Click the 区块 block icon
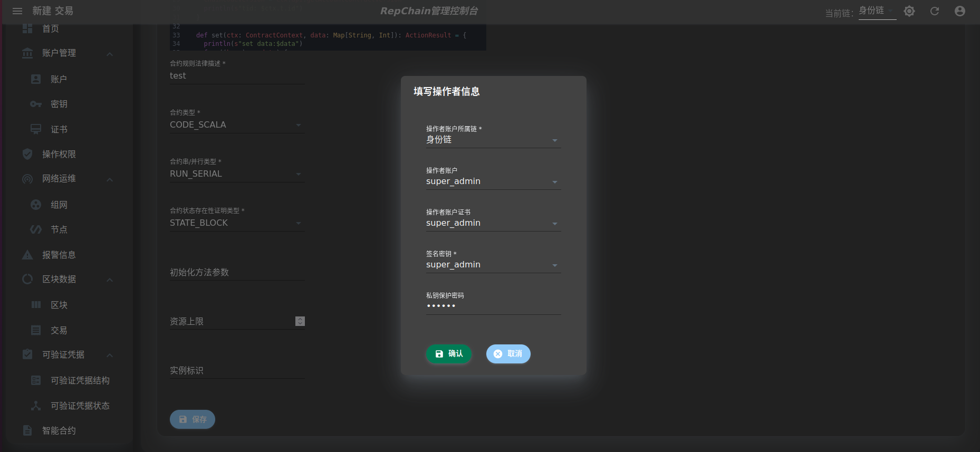 tap(36, 305)
